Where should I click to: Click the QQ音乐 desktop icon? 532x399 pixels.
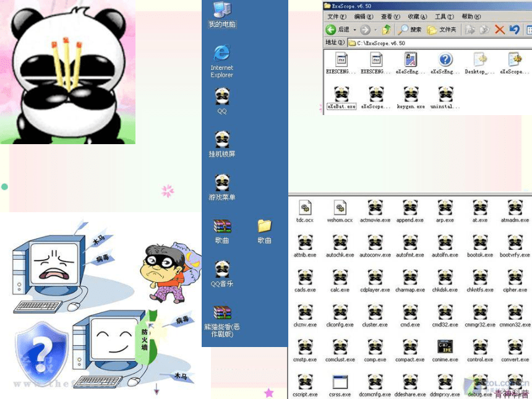tap(222, 273)
